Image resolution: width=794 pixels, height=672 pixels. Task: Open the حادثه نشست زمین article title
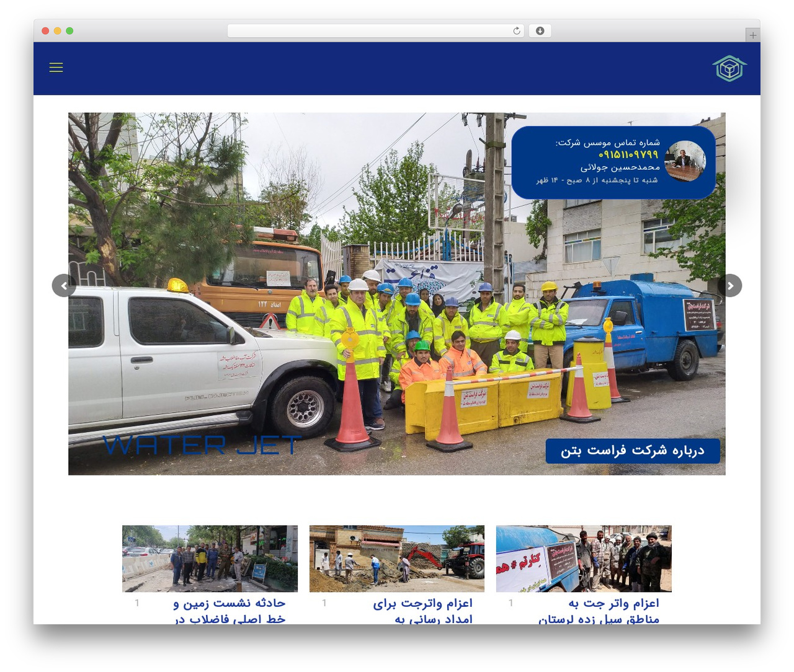(x=230, y=611)
